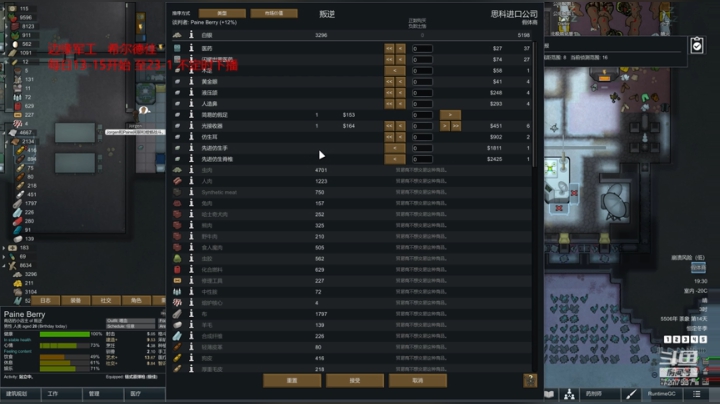Click the 接受 accept trade button
This screenshot has height=404, width=720.
354,380
